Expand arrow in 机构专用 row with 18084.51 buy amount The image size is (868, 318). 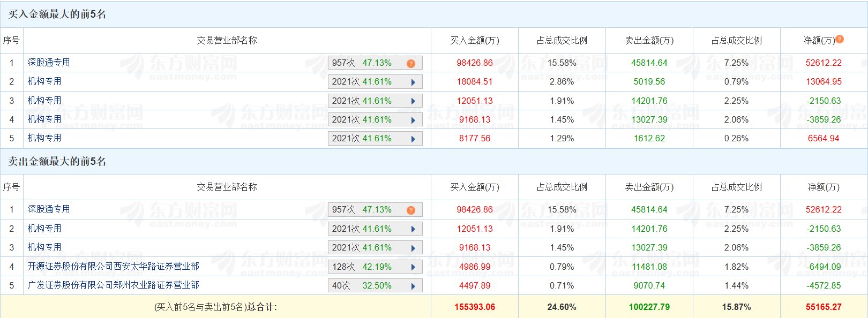pos(413,82)
